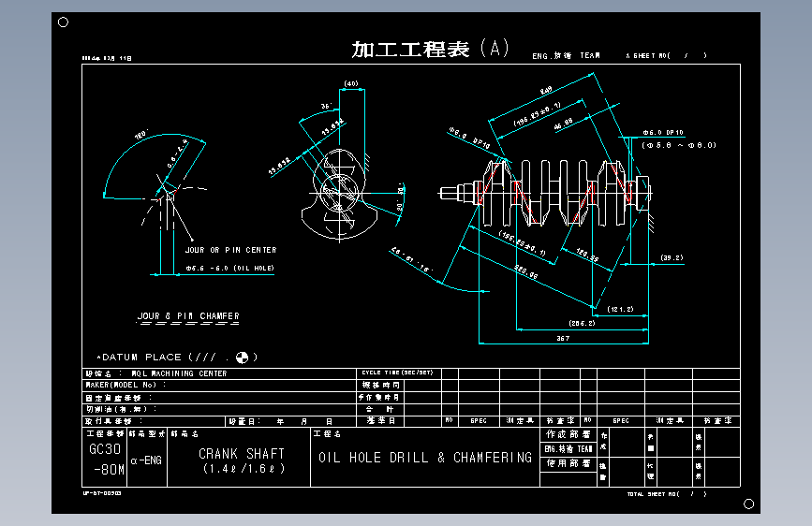Click the "(121.2)" horizontal dimension
This screenshot has width=812, height=526.
pos(620,309)
